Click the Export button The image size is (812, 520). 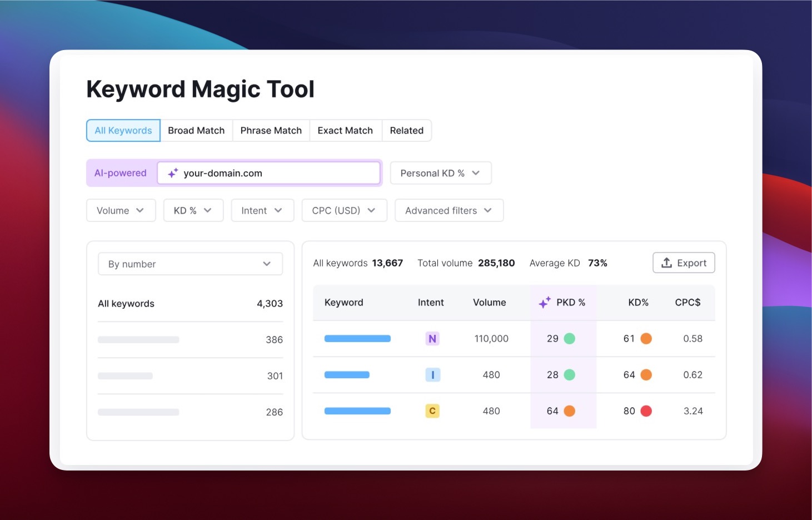684,263
